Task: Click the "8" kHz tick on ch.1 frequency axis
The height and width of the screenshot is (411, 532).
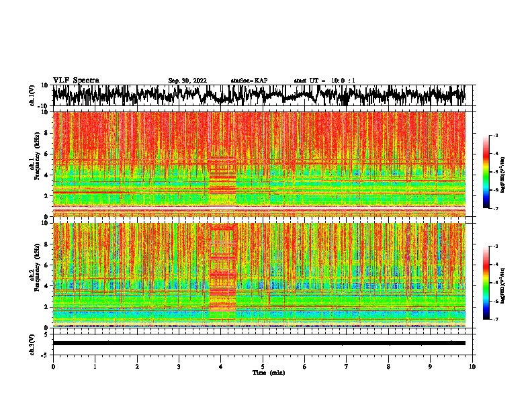Action: click(x=46, y=133)
